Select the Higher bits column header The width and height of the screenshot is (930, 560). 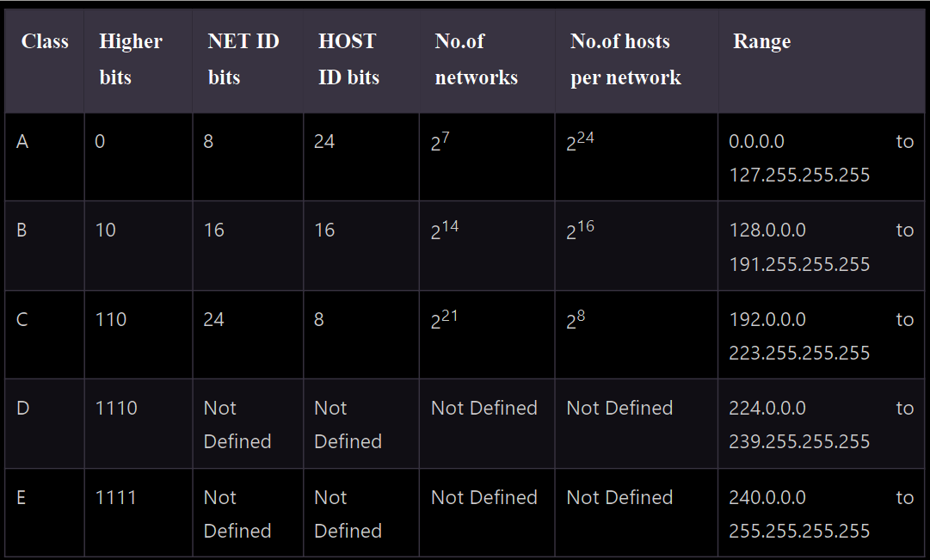point(131,59)
